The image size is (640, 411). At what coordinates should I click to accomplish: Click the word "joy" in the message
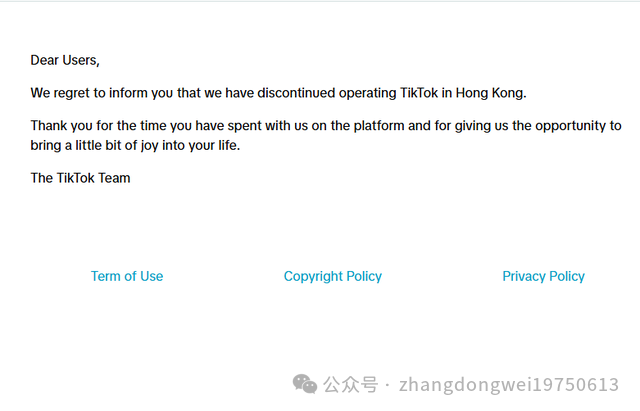click(149, 146)
